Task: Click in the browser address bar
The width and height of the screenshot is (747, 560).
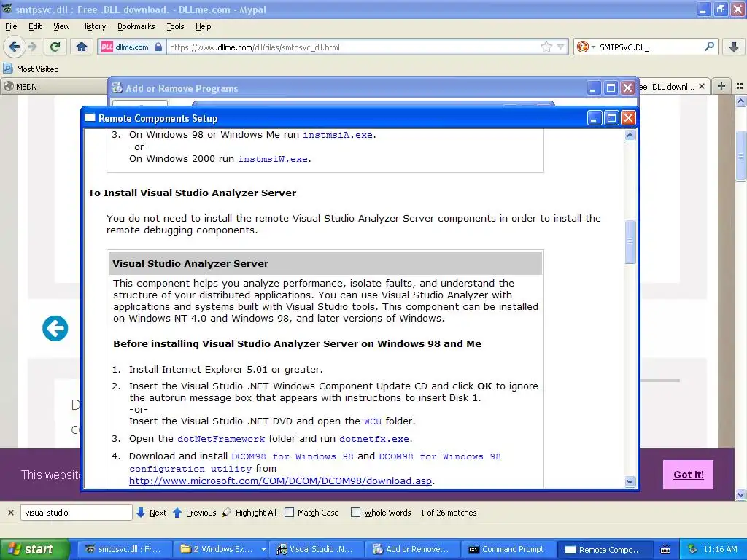Action: coord(352,47)
